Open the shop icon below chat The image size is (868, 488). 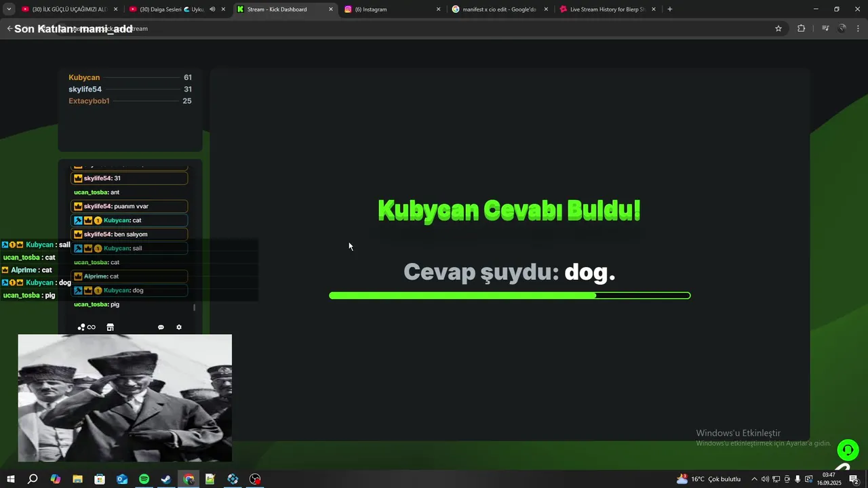pos(110,327)
